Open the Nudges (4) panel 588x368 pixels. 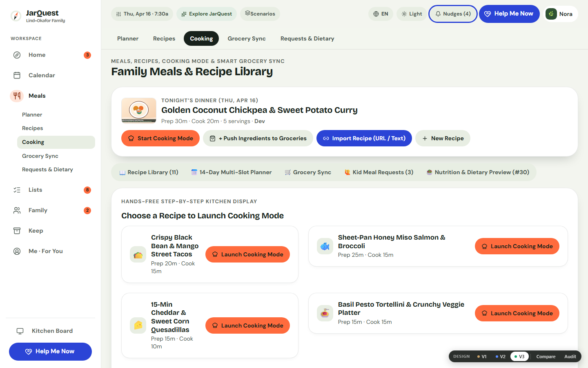tap(453, 14)
